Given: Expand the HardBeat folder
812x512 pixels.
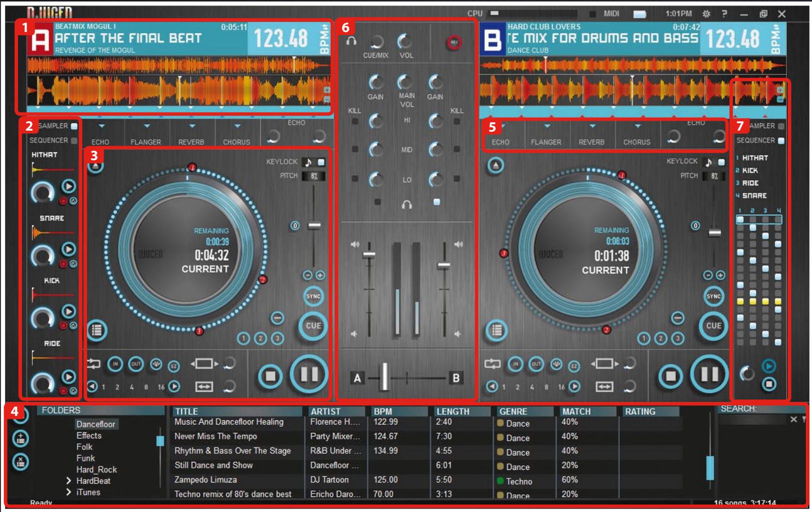Looking at the screenshot, I should coord(69,481).
